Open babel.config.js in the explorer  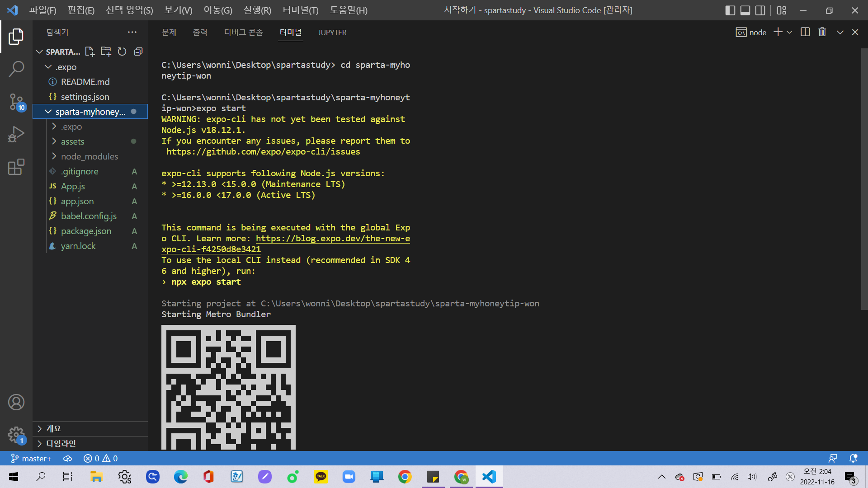click(90, 216)
